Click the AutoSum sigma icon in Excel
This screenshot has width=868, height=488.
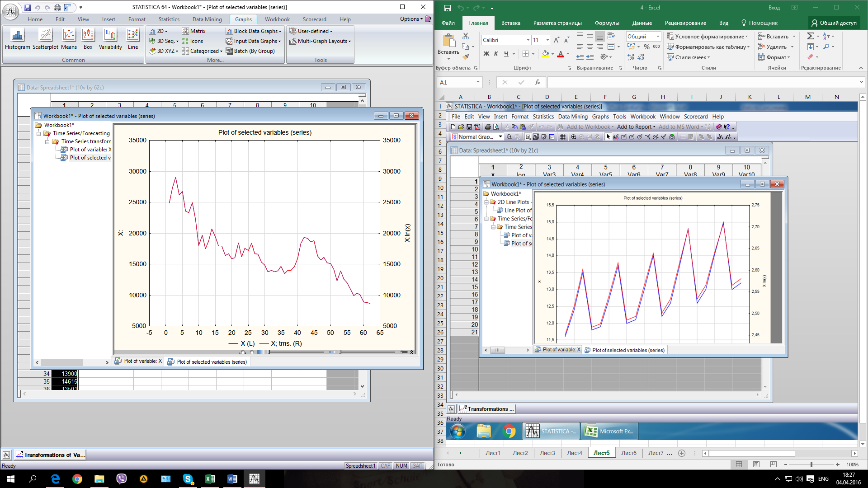pyautogui.click(x=810, y=36)
